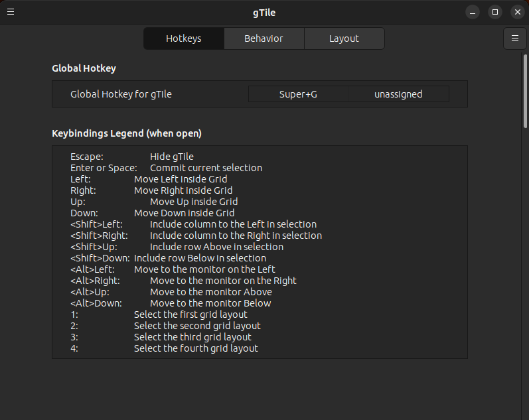529x420 pixels.
Task: Click 'Move to the monitor on the Left'
Action: tap(204, 269)
